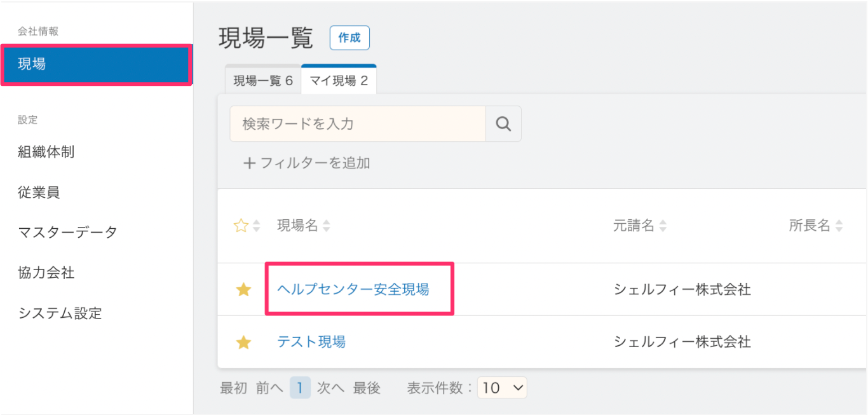Screen dimensions: 868x417
Task: Toggle the star for ヘルプセンター安全現場
Action: tap(243, 290)
